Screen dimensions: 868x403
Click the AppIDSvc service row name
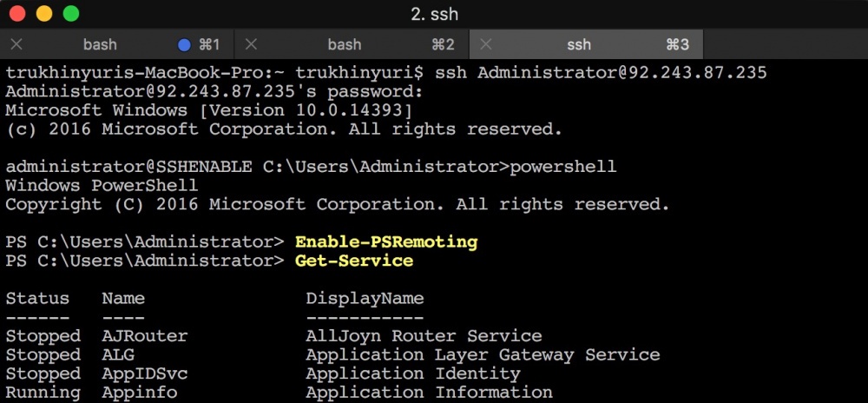coord(144,374)
